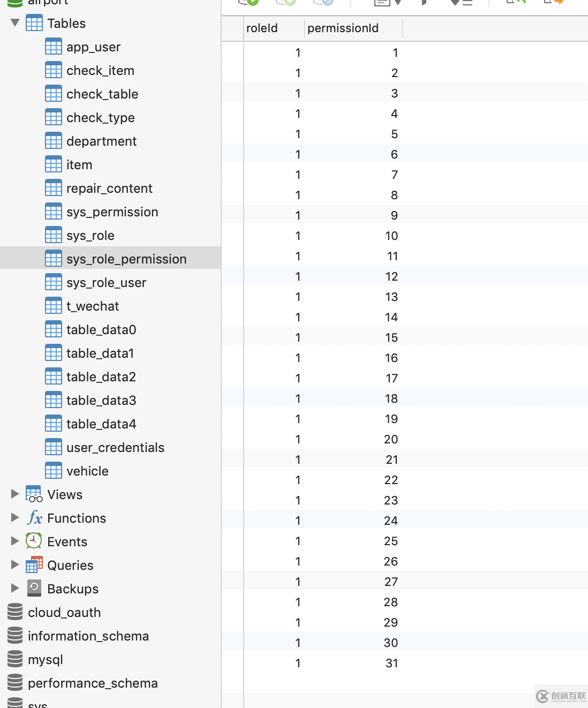Click the Tables group icon
The width and height of the screenshot is (588, 708).
[34, 23]
